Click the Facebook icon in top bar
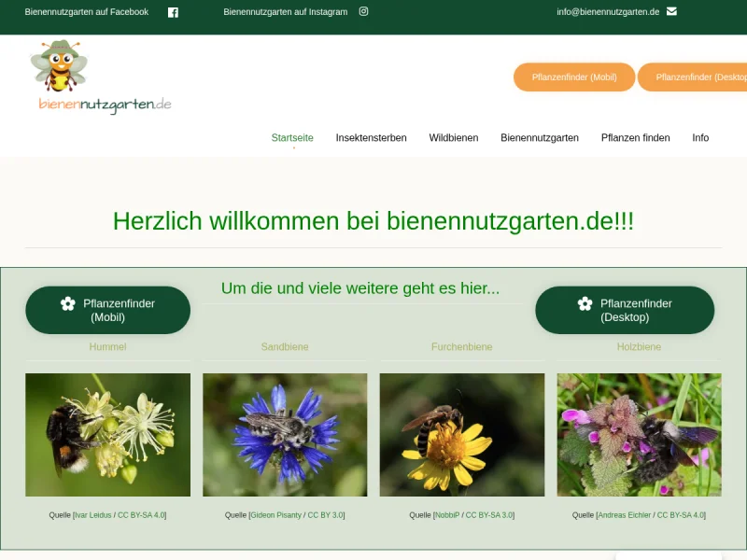The width and height of the screenshot is (747, 560). click(173, 12)
